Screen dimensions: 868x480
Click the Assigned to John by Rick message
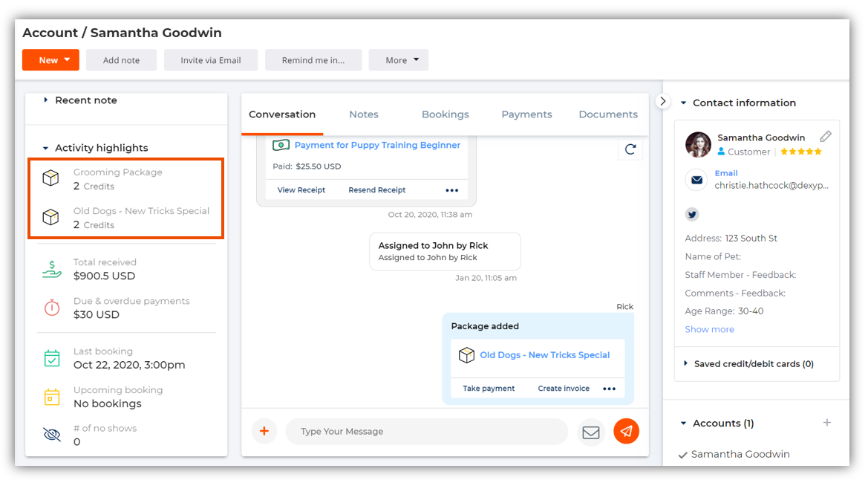[445, 251]
